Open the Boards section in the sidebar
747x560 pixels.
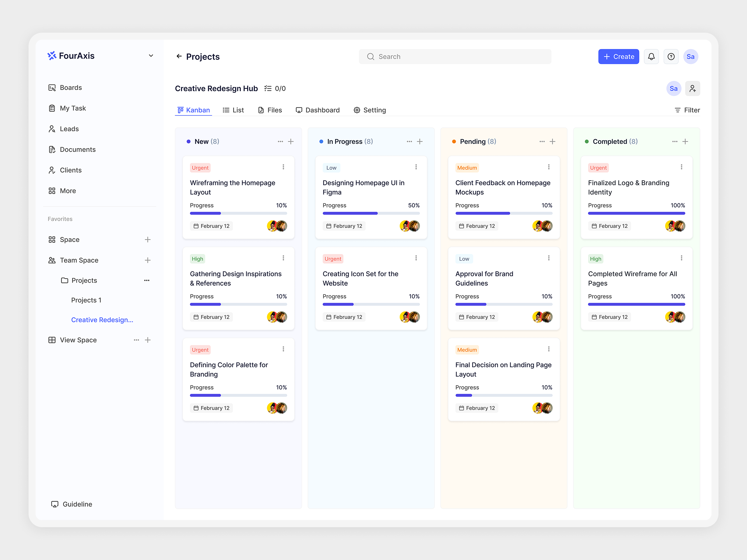[x=70, y=87]
